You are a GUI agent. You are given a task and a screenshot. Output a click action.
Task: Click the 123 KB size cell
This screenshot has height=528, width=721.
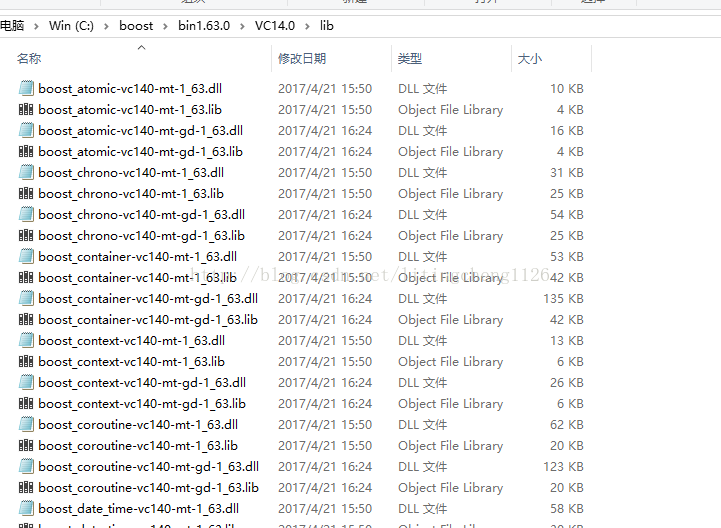click(x=563, y=466)
